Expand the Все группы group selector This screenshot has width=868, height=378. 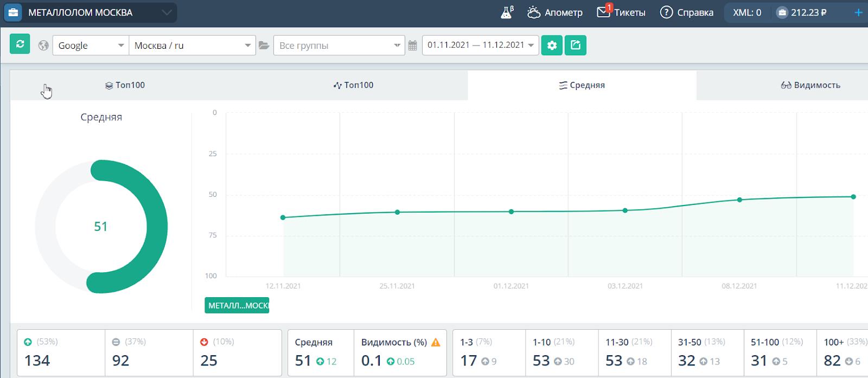pyautogui.click(x=339, y=46)
